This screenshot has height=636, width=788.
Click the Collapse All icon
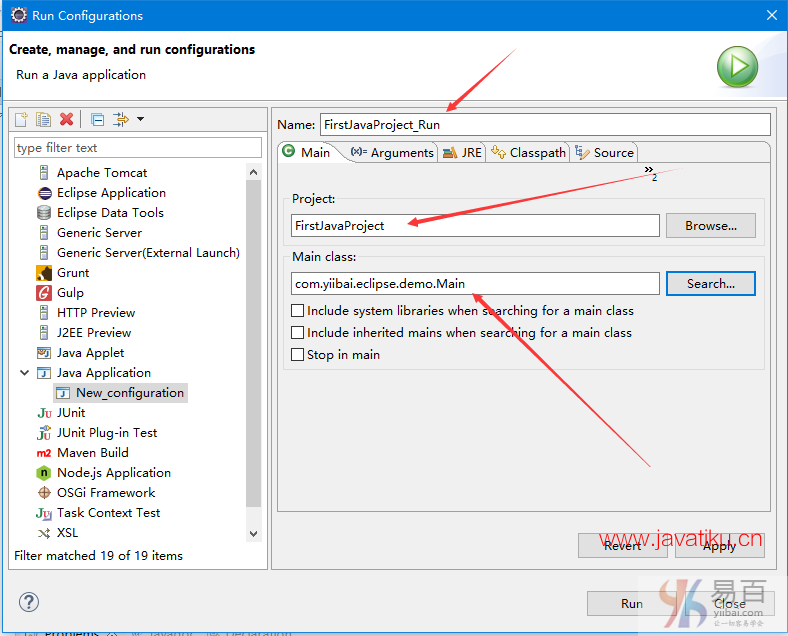tap(97, 120)
